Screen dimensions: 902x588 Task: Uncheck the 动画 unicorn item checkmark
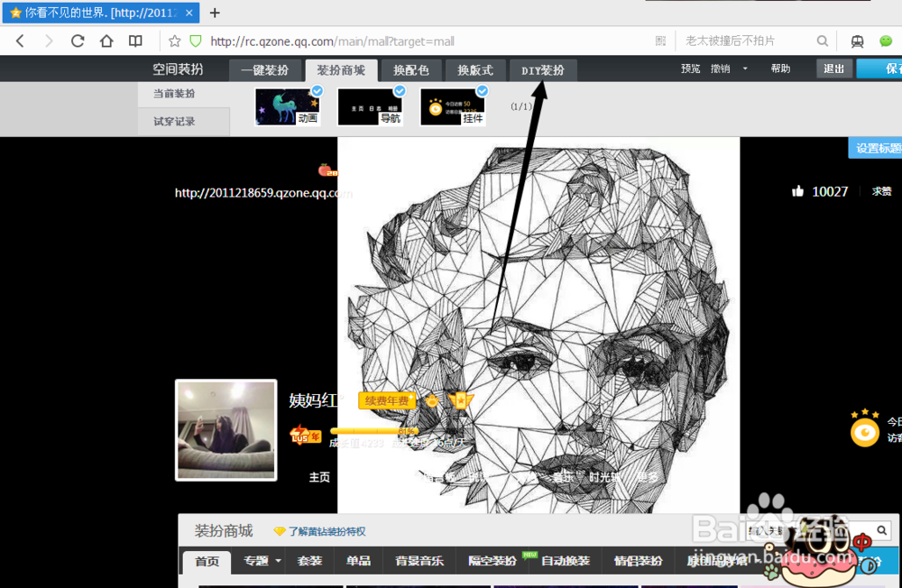point(317,91)
